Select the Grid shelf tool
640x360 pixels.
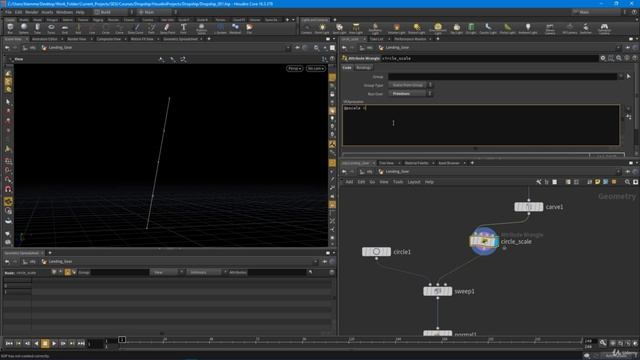pyautogui.click(x=64, y=28)
